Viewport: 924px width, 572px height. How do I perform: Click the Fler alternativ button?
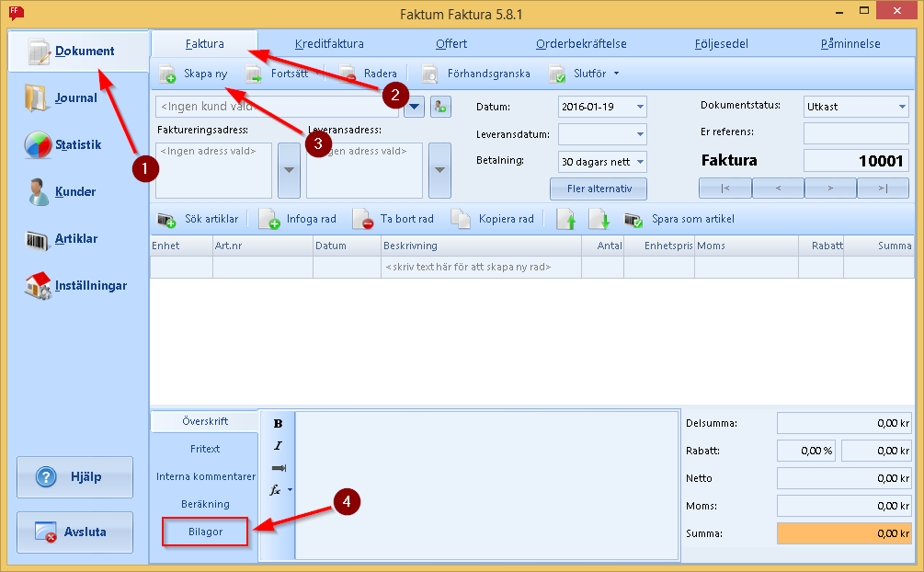point(599,189)
